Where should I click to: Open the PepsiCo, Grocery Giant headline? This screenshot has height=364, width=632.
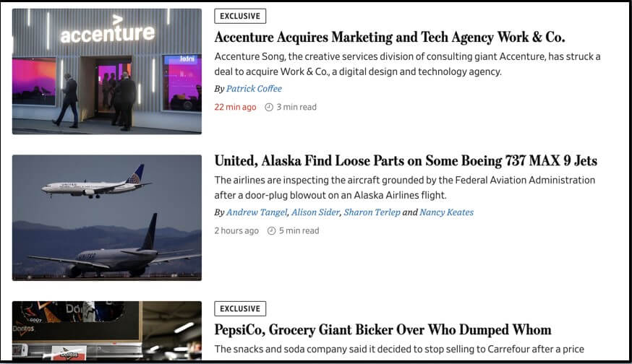tap(383, 330)
